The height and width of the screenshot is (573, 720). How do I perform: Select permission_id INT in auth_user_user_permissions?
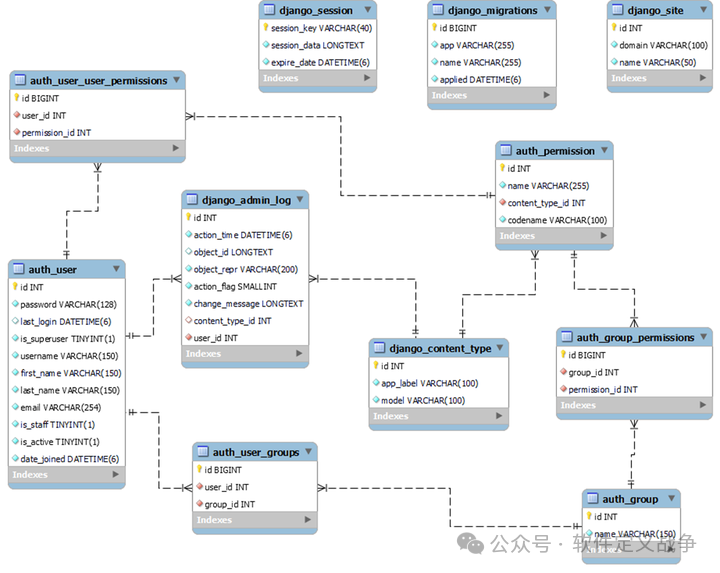[97, 132]
